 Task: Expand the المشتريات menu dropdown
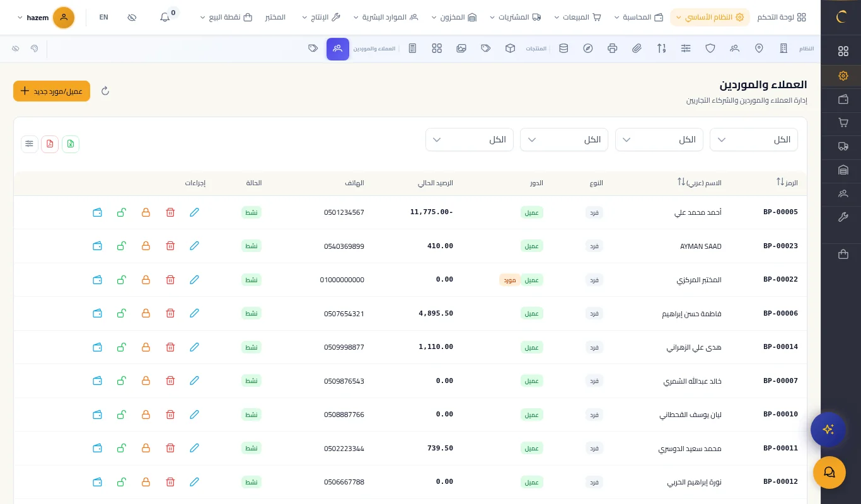[x=516, y=17]
